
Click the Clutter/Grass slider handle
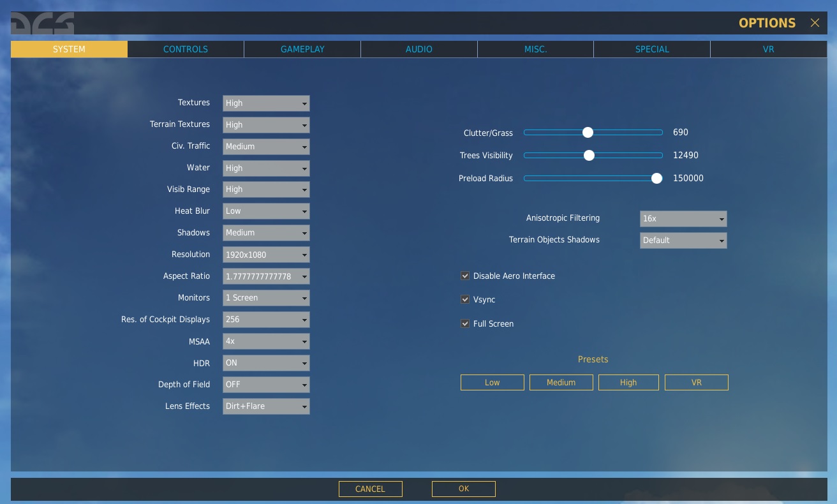(588, 133)
